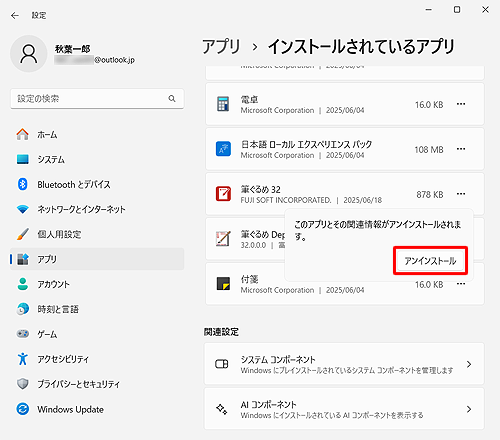Click the 筆ぐるめ Dep app icon
This screenshot has height=440, width=500.
click(x=223, y=239)
